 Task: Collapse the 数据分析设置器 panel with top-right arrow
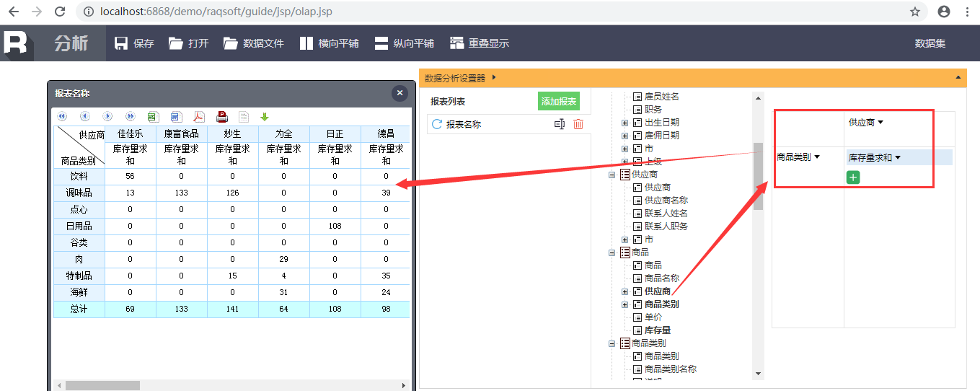[x=958, y=77]
